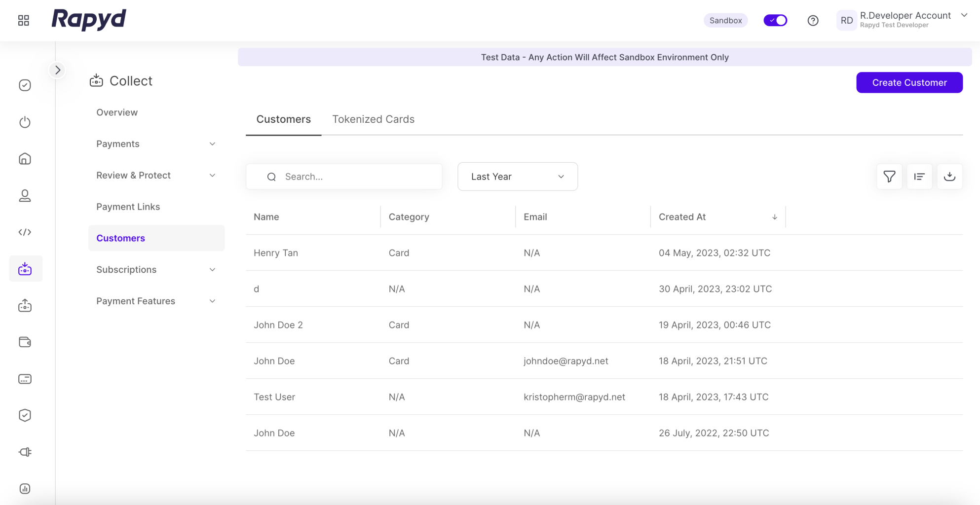
Task: Click the customer Search input field
Action: tap(353, 177)
